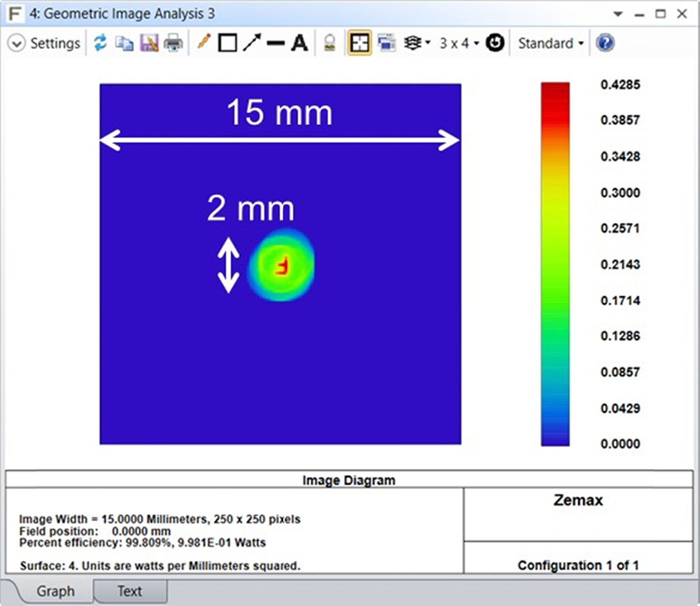The height and width of the screenshot is (606, 700).
Task: Select the line annotation tool
Action: [x=275, y=43]
